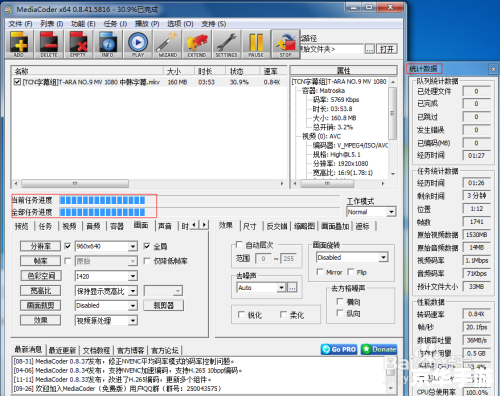Image resolution: width=500 pixels, height=396 pixels.
Task: Click the 色彩空间 button
Action: tap(41, 276)
